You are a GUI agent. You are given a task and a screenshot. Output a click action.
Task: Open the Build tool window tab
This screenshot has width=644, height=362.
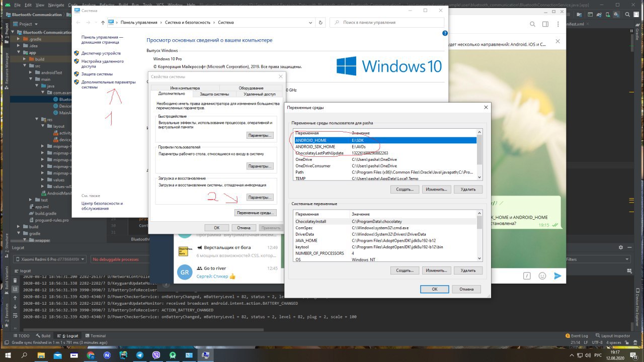pos(43,335)
